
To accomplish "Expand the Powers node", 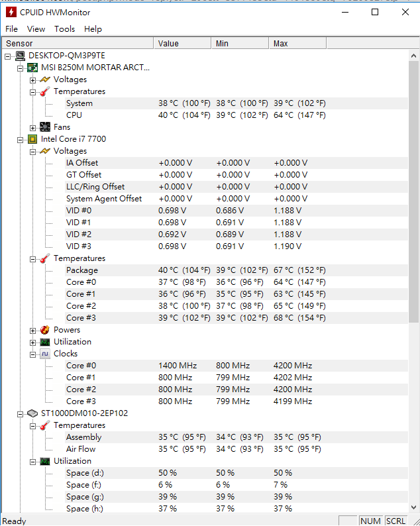I will [x=32, y=331].
